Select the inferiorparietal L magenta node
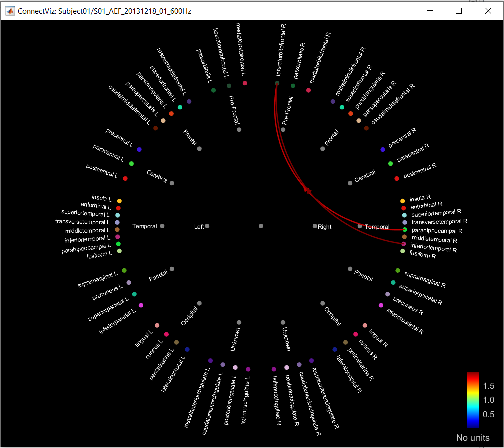This screenshot has width=504, height=448. [141, 305]
